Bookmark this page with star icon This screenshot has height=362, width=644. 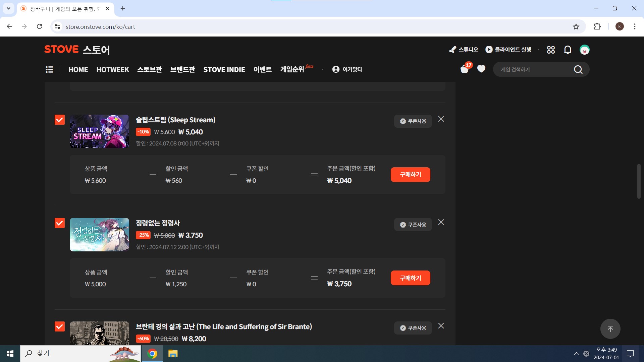coord(576,26)
